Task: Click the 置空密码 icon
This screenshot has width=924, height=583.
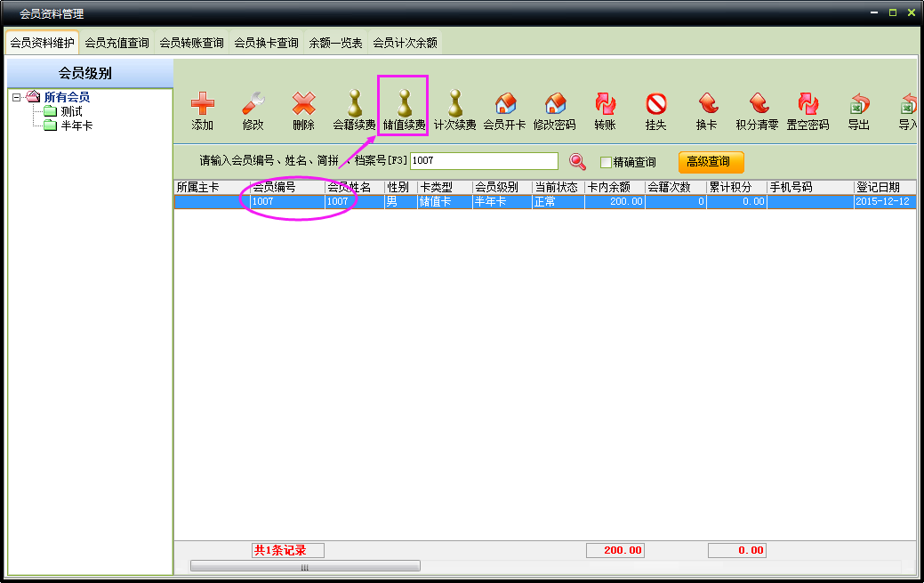Action: 807,104
